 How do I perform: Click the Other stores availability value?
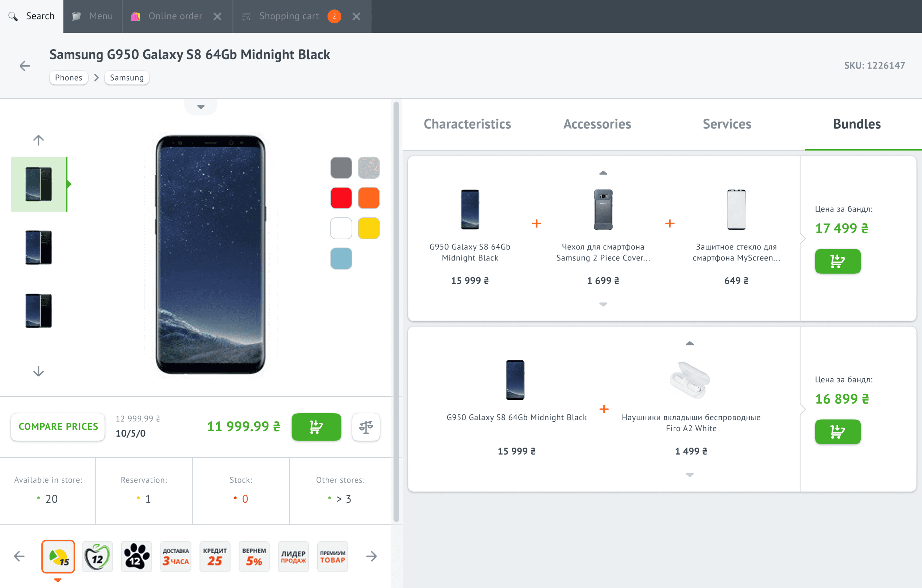tap(344, 499)
